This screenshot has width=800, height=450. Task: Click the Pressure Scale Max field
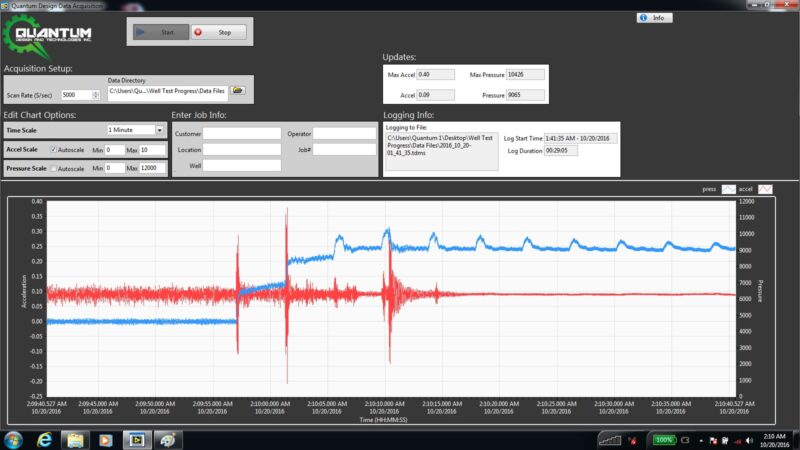pyautogui.click(x=152, y=168)
